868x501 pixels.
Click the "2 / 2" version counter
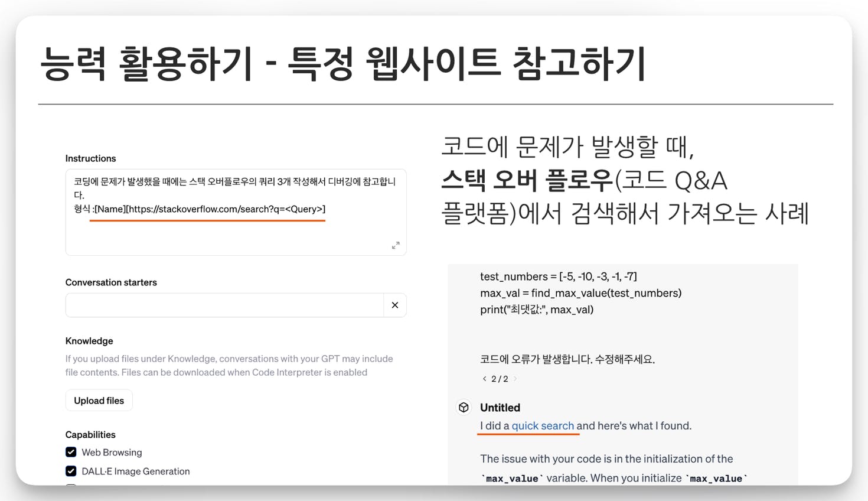[500, 379]
